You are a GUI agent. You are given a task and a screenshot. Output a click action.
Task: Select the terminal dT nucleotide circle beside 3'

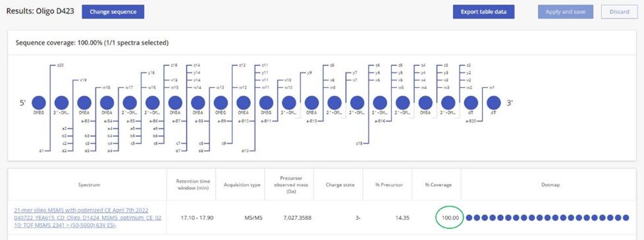tap(494, 103)
